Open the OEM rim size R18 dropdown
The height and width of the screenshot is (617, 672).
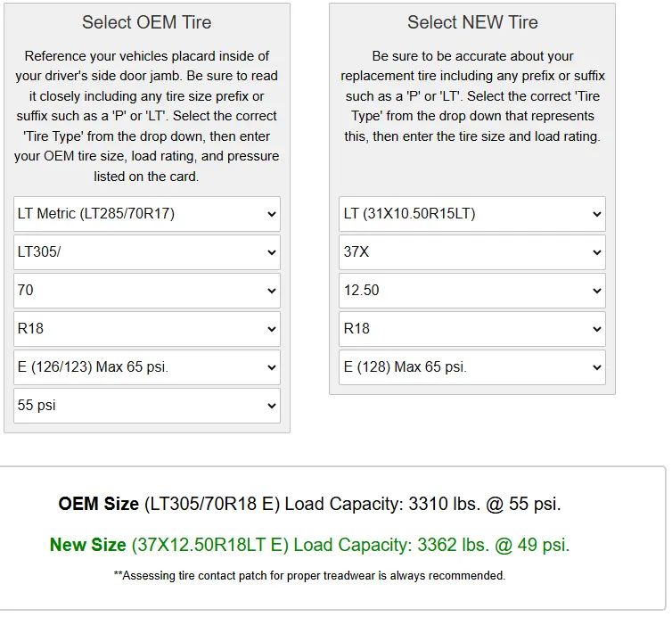click(x=147, y=329)
